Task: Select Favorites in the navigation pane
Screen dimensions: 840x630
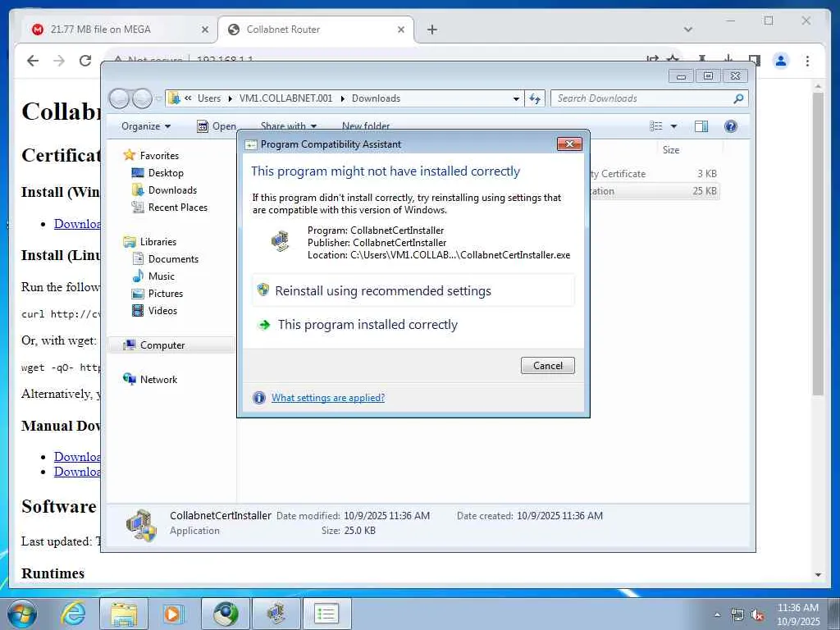Action: pyautogui.click(x=159, y=156)
